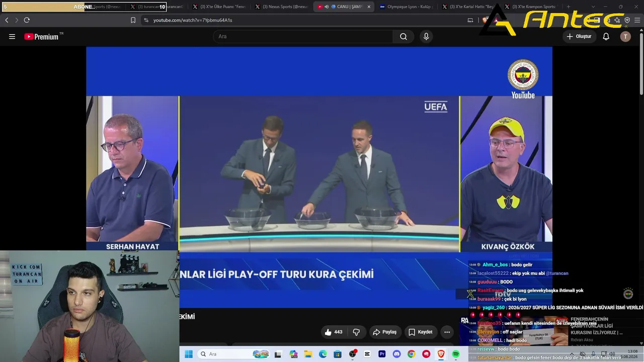The image size is (644, 362).
Task: Open Google Chrome from the taskbar
Action: (412, 354)
